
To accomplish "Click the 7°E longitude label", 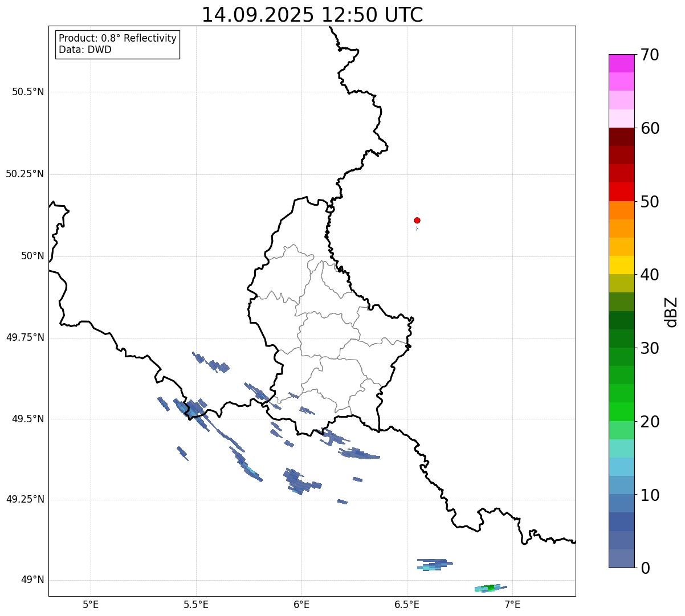I will click(513, 604).
